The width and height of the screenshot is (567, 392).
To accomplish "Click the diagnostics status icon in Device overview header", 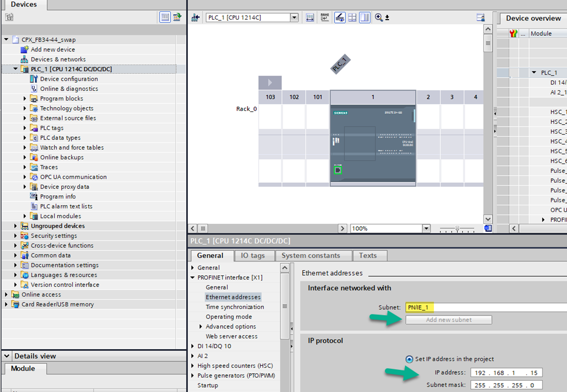I will 513,34.
